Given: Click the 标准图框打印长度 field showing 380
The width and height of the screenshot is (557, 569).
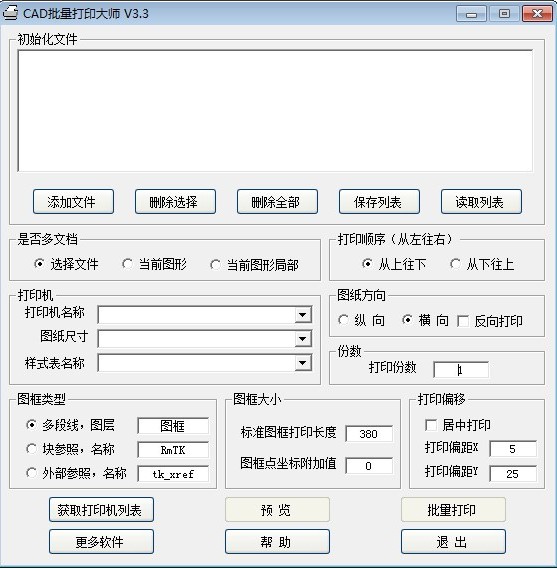Looking at the screenshot, I should click(369, 434).
